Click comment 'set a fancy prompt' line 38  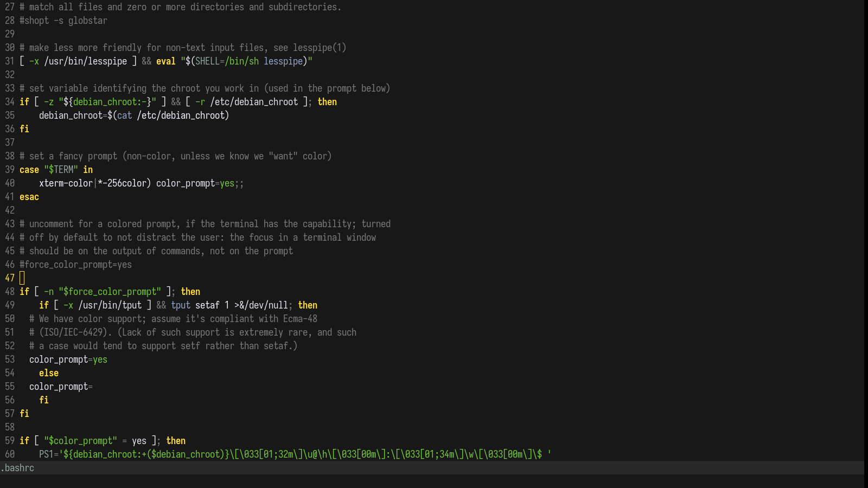[x=176, y=156]
